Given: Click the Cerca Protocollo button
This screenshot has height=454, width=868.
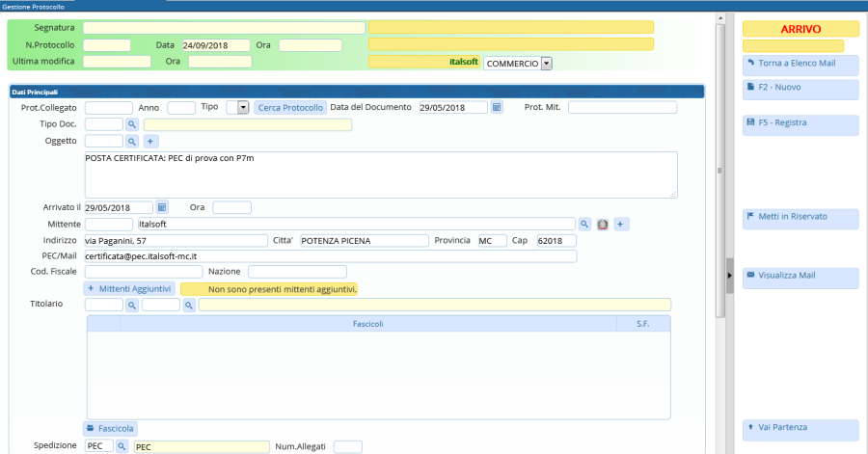Looking at the screenshot, I should [290, 107].
